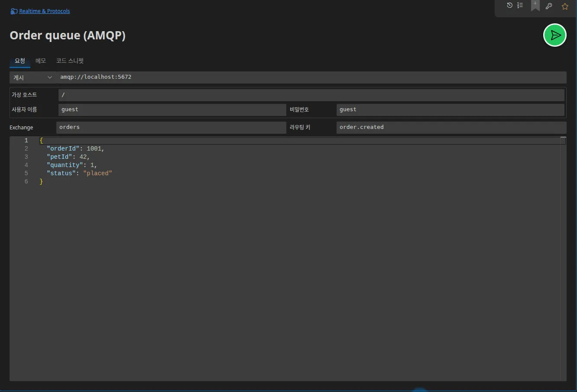Click the 라우팅 키 label

click(x=300, y=127)
